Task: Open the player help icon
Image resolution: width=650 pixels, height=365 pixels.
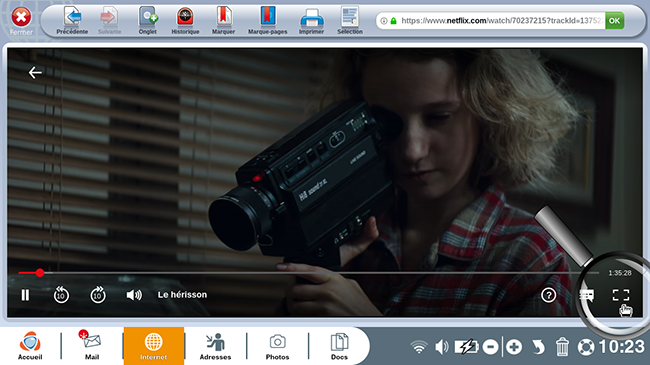Action: point(548,295)
